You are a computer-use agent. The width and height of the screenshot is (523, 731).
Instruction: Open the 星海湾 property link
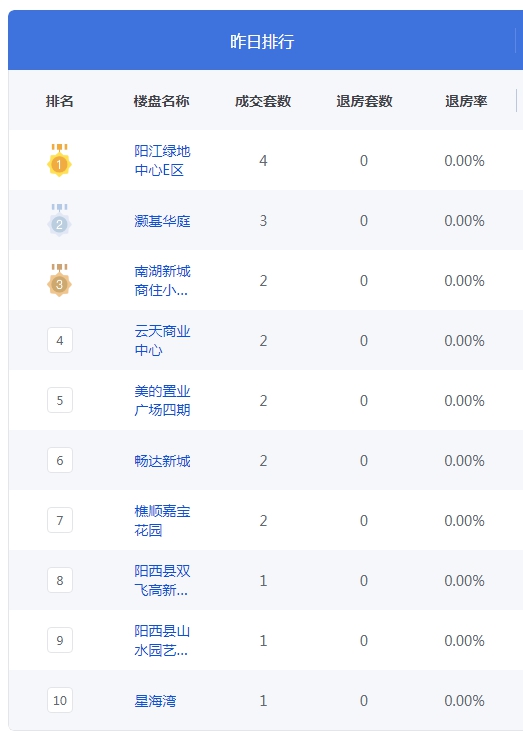(155, 701)
